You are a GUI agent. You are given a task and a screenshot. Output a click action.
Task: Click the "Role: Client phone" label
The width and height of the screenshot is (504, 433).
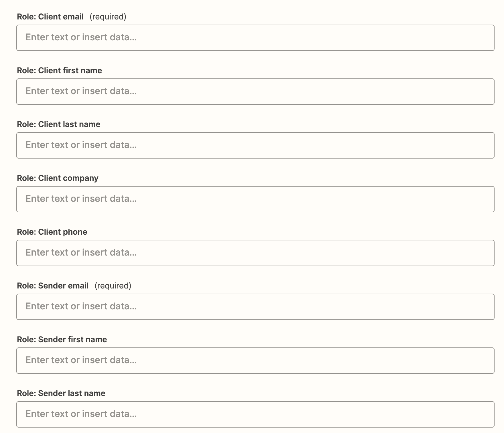point(52,232)
